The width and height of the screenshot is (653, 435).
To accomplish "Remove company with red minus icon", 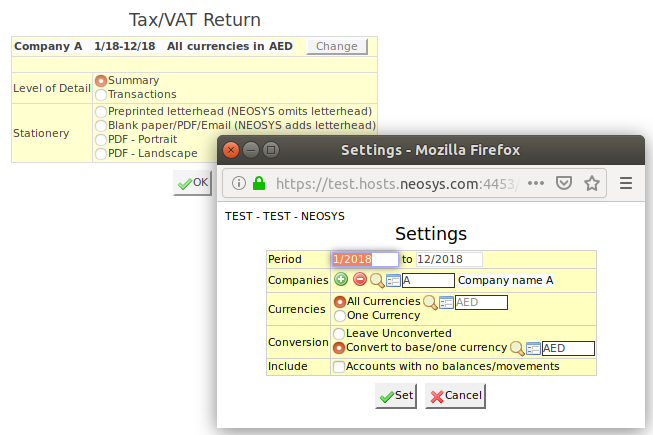I will (360, 279).
